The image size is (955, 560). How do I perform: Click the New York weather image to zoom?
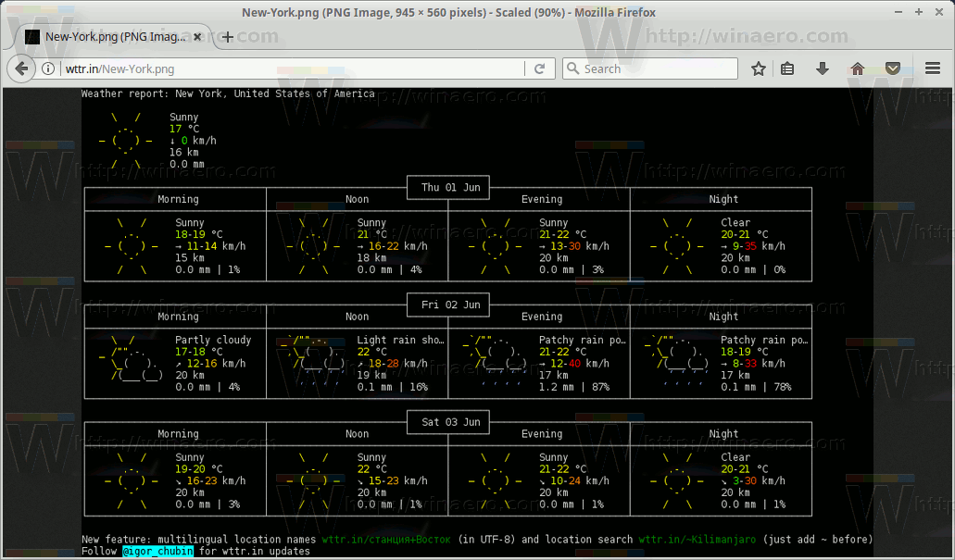pos(447,305)
